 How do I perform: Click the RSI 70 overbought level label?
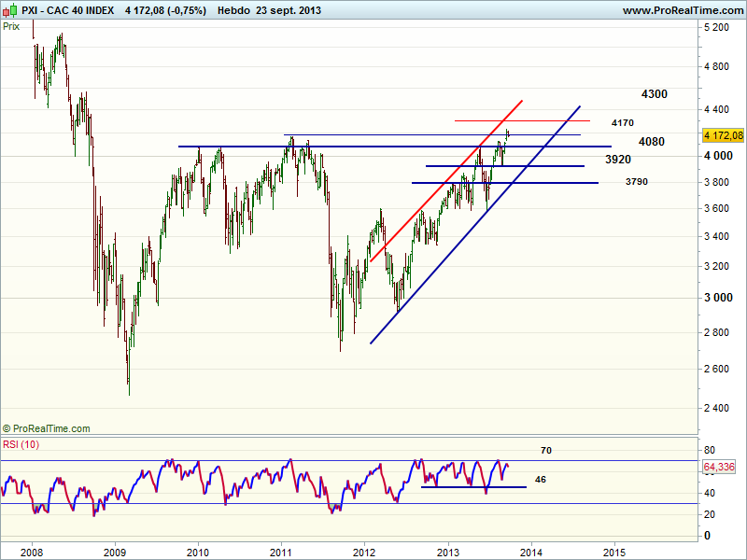(x=546, y=451)
